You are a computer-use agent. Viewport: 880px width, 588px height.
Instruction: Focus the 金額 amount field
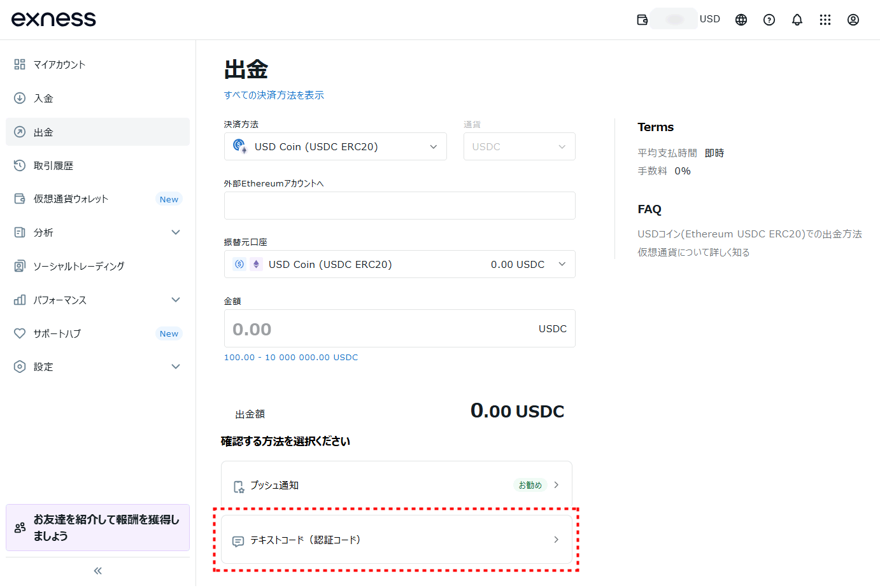(x=400, y=328)
